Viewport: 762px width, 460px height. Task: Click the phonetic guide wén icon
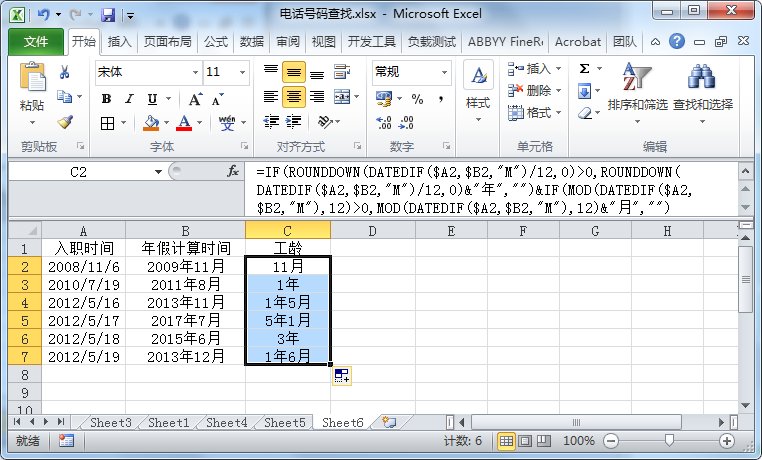(x=227, y=123)
